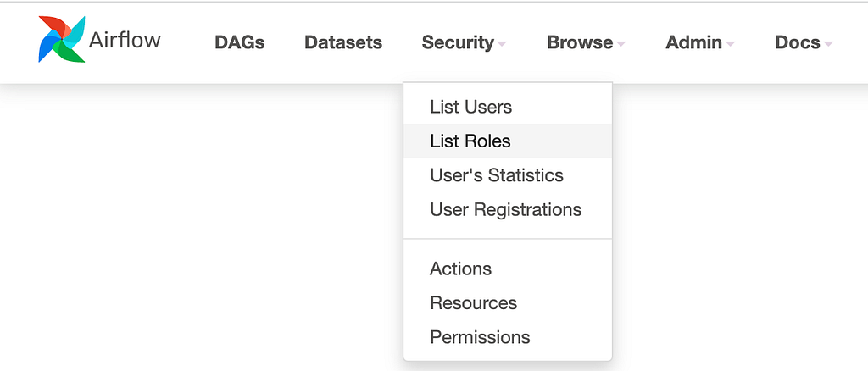This screenshot has width=868, height=371.
Task: Choose List Roles menu entry
Action: click(508, 141)
